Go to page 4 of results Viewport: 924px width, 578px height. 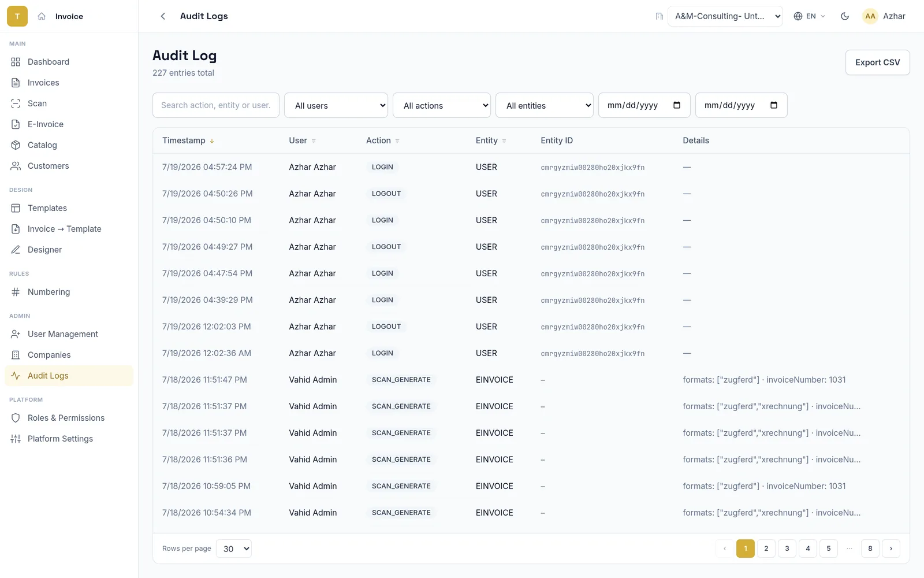(x=808, y=549)
